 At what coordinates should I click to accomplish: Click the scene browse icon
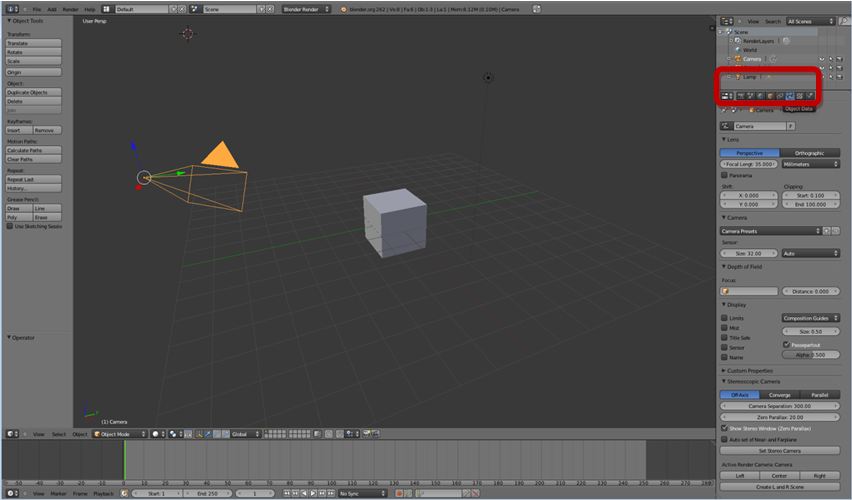tap(195, 9)
